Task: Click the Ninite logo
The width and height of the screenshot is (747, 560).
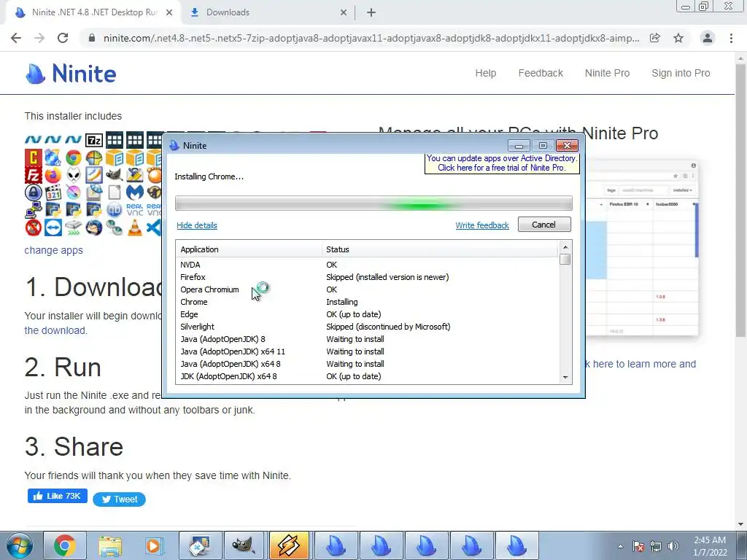Action: tap(71, 74)
